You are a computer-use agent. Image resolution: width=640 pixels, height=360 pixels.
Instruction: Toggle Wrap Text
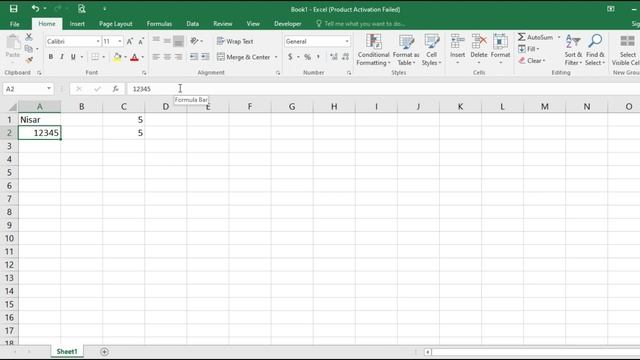click(x=235, y=41)
